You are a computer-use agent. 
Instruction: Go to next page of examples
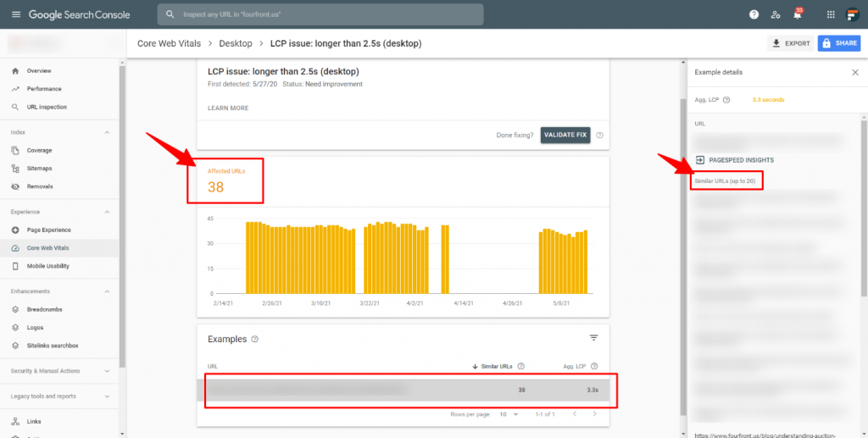tap(594, 413)
